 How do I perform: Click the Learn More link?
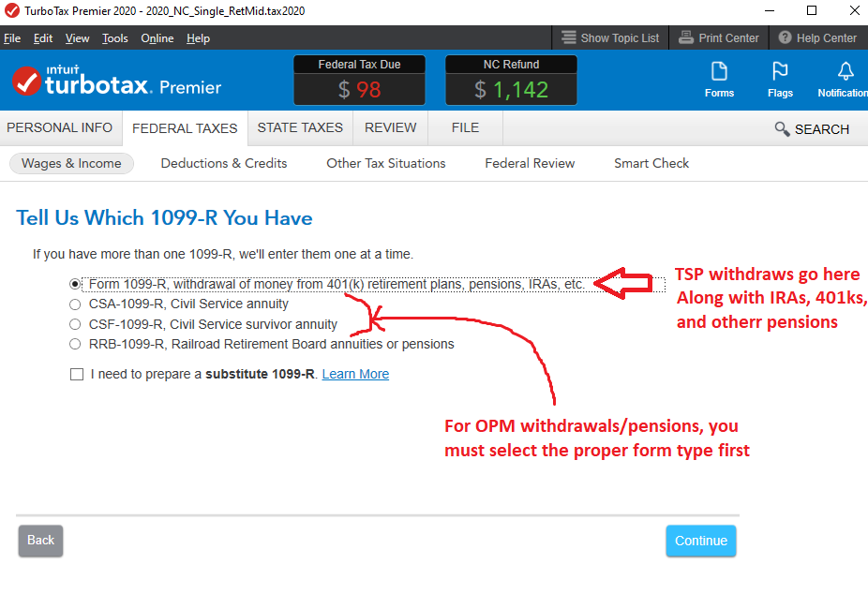click(x=355, y=375)
